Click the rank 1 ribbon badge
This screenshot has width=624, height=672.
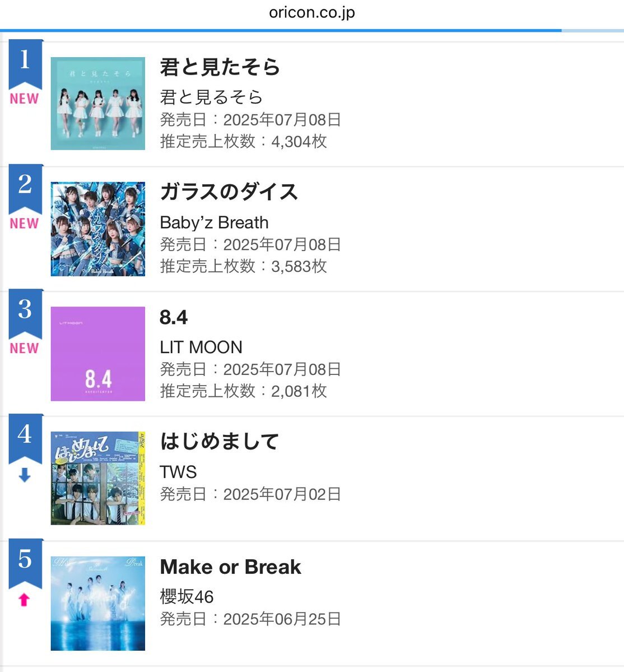(25, 63)
